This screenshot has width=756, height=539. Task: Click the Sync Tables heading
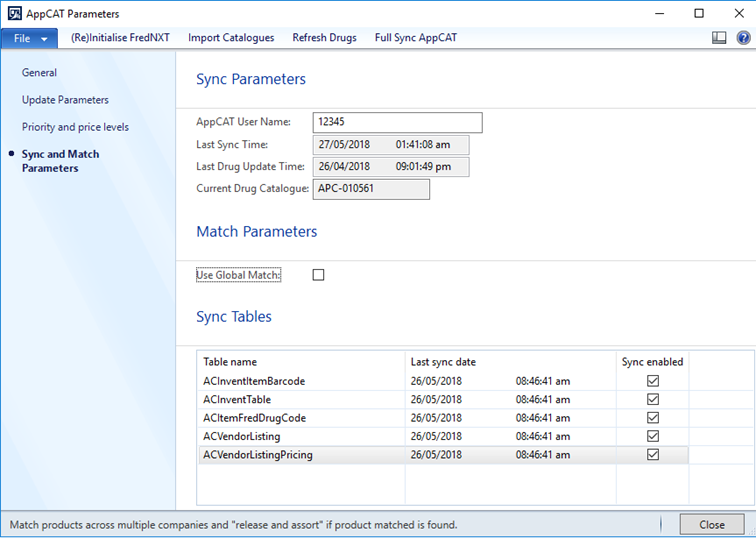click(x=234, y=317)
